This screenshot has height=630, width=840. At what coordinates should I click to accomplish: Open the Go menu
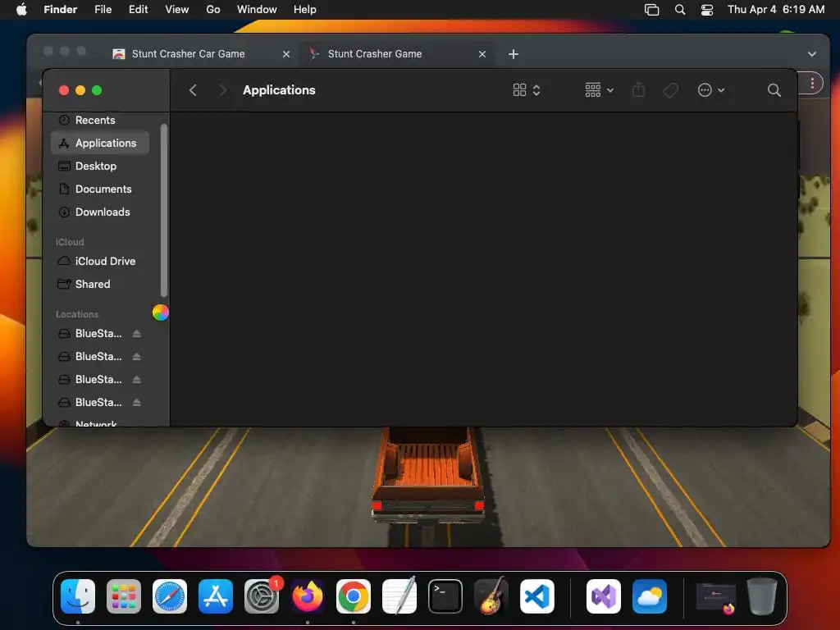click(213, 9)
